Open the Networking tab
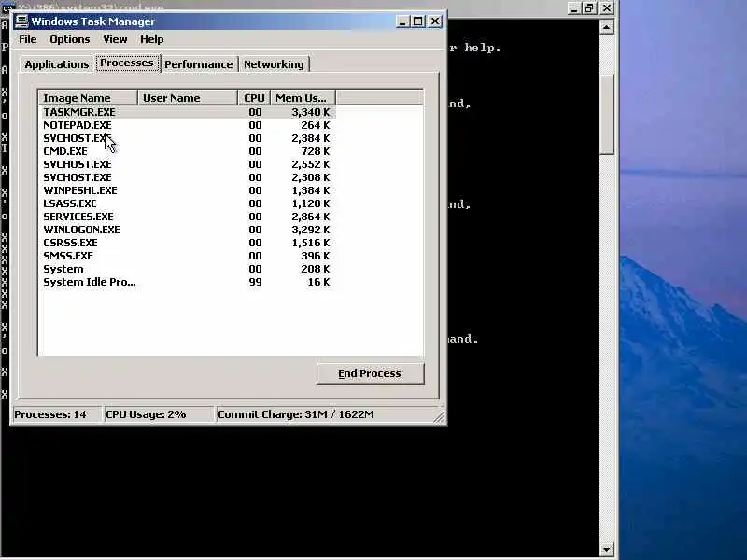Viewport: 747px width, 560px height. click(x=274, y=64)
